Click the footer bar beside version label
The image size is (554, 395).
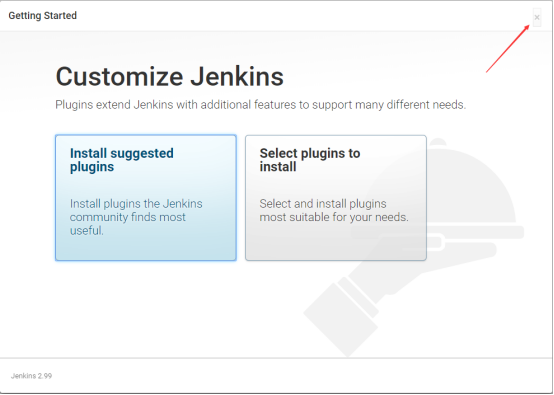pyautogui.click(x=300, y=376)
